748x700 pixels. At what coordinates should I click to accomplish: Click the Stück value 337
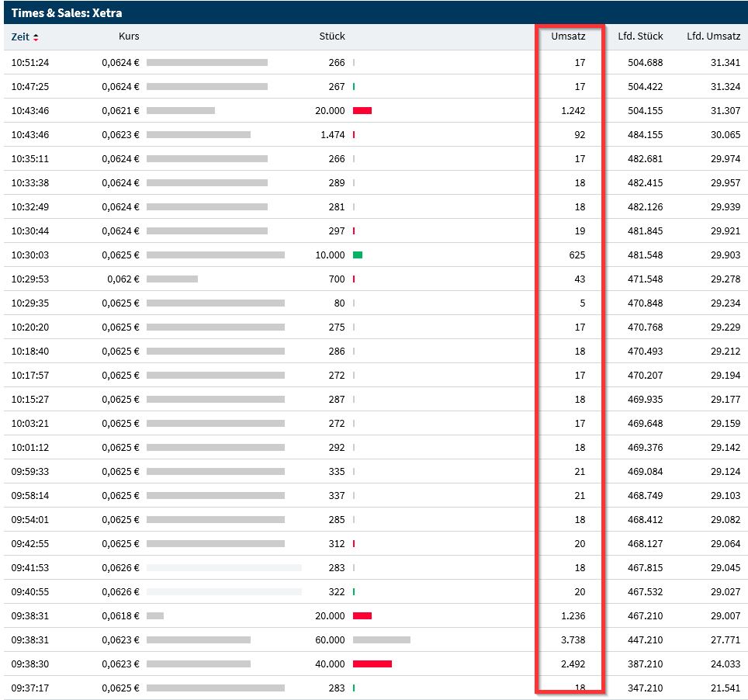click(x=336, y=496)
